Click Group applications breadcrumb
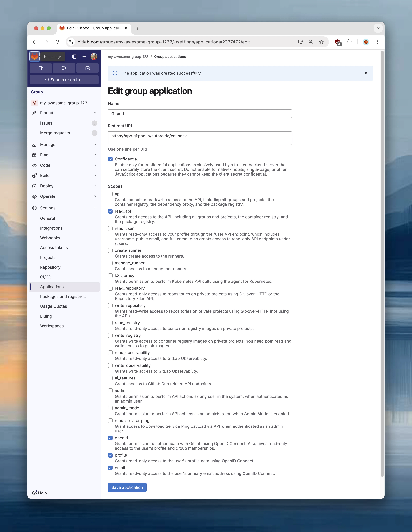The height and width of the screenshot is (532, 412). (x=170, y=57)
